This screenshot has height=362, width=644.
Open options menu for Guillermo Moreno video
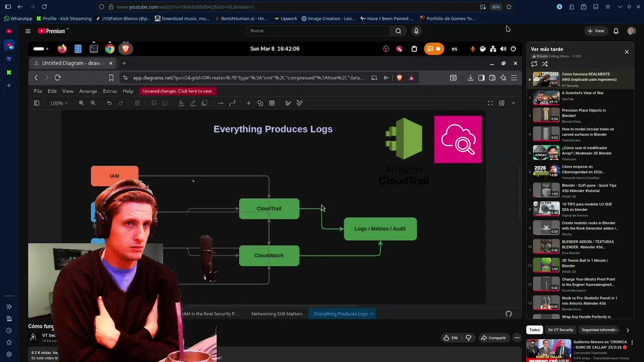(x=632, y=343)
